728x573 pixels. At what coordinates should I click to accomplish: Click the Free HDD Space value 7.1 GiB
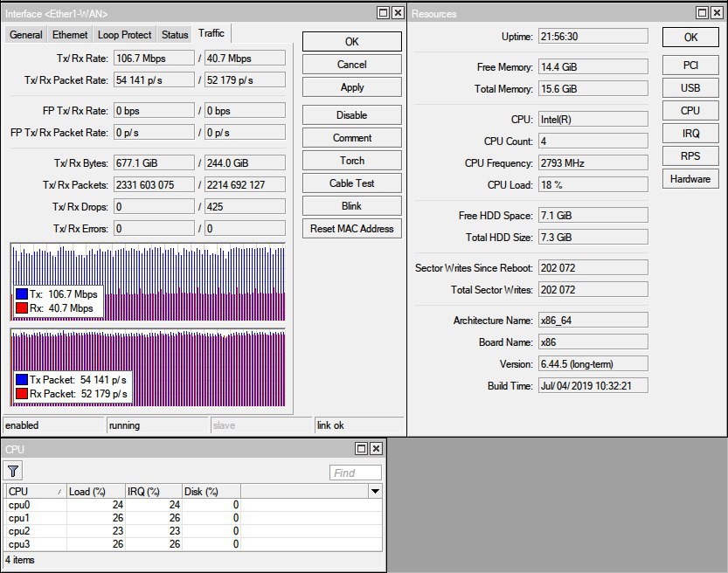593,215
